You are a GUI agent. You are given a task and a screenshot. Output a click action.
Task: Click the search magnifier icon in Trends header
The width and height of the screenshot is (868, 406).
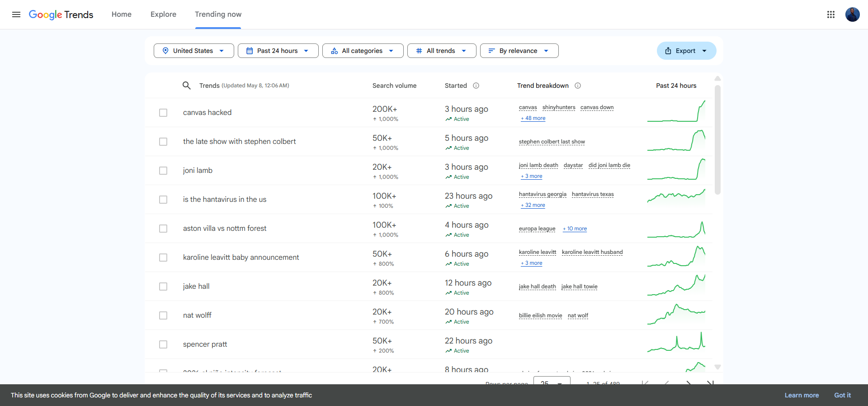pos(186,86)
